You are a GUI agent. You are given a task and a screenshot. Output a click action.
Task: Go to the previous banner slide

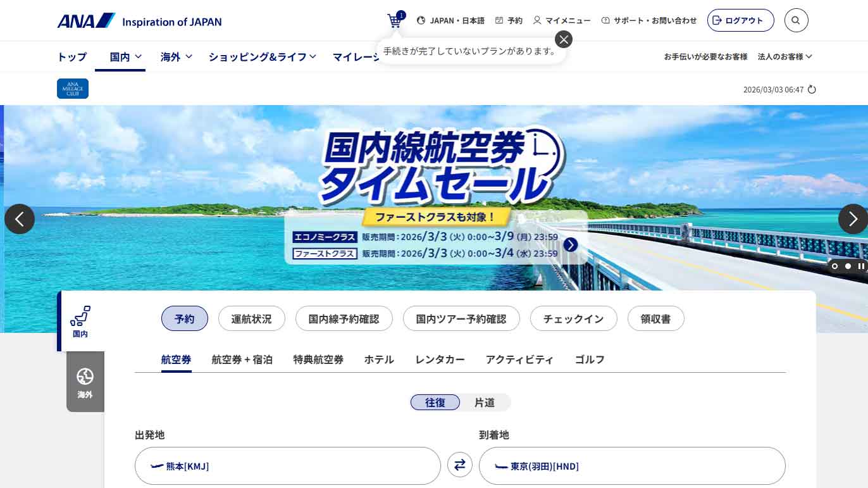20,219
